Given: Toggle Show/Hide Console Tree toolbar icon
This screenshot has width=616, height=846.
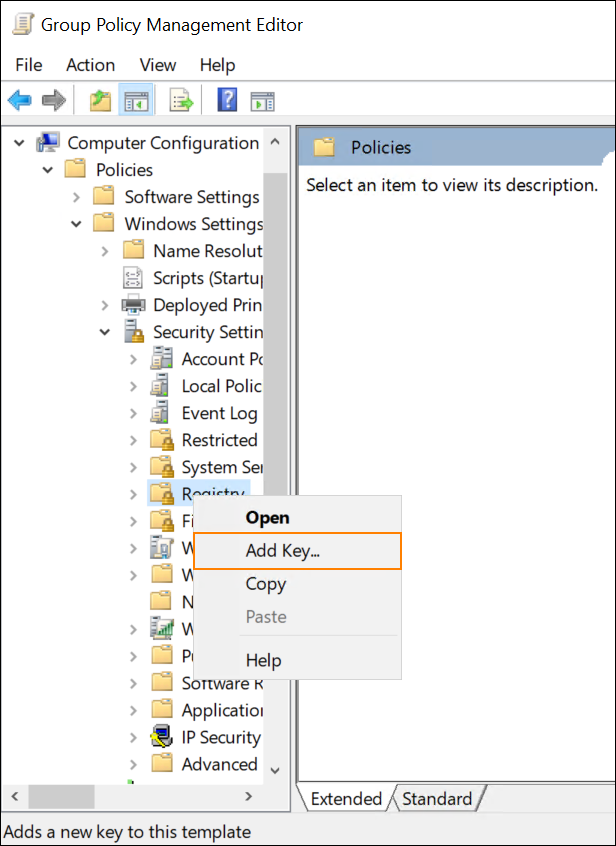Looking at the screenshot, I should [135, 100].
